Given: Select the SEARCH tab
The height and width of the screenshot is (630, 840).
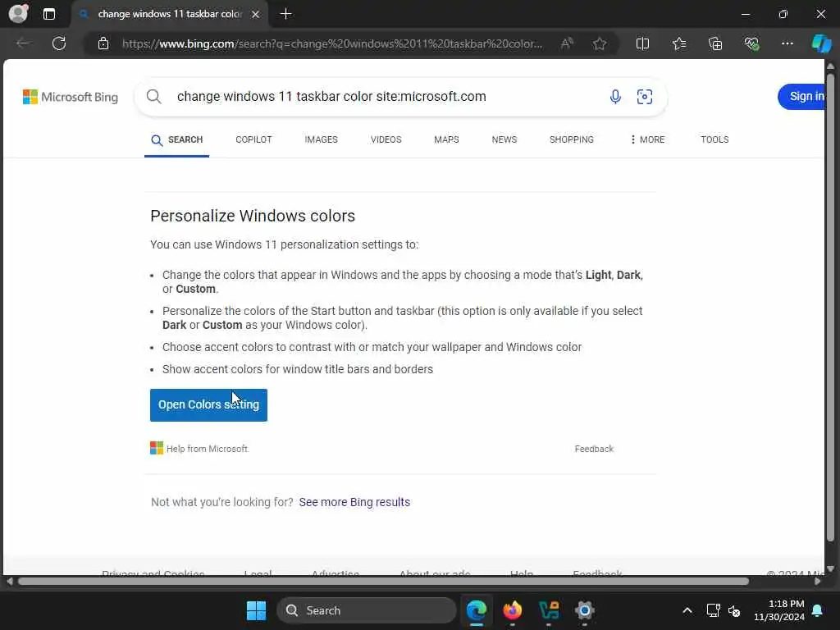Looking at the screenshot, I should point(177,139).
